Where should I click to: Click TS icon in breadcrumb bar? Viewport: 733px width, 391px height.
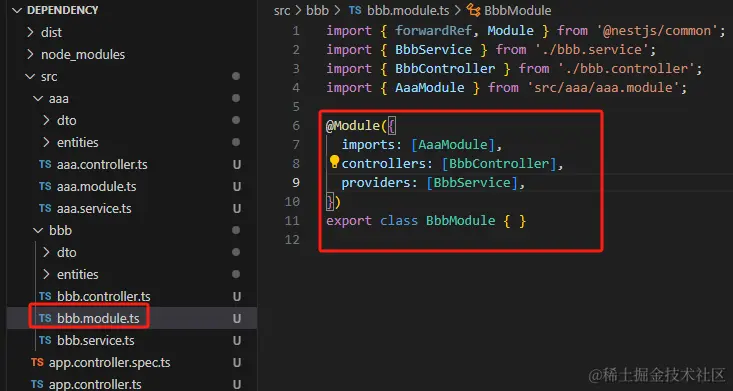pyautogui.click(x=355, y=10)
